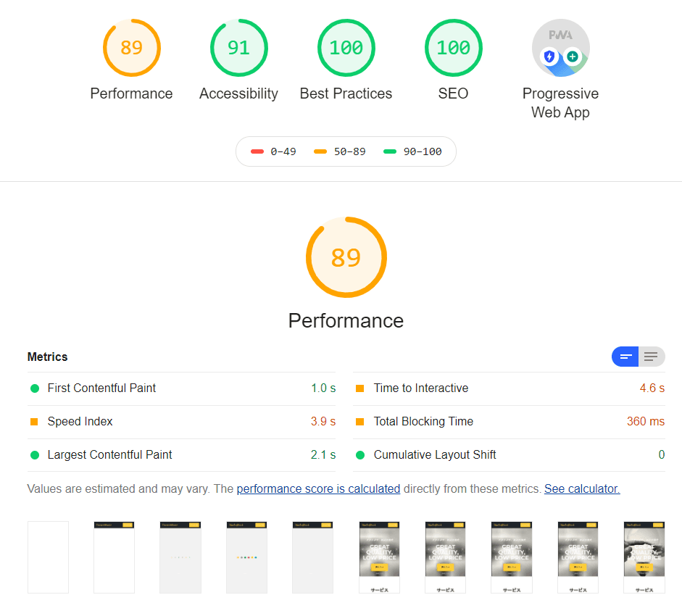The width and height of the screenshot is (682, 616).
Task: Click the SEO score gauge showing 100
Action: (x=453, y=48)
